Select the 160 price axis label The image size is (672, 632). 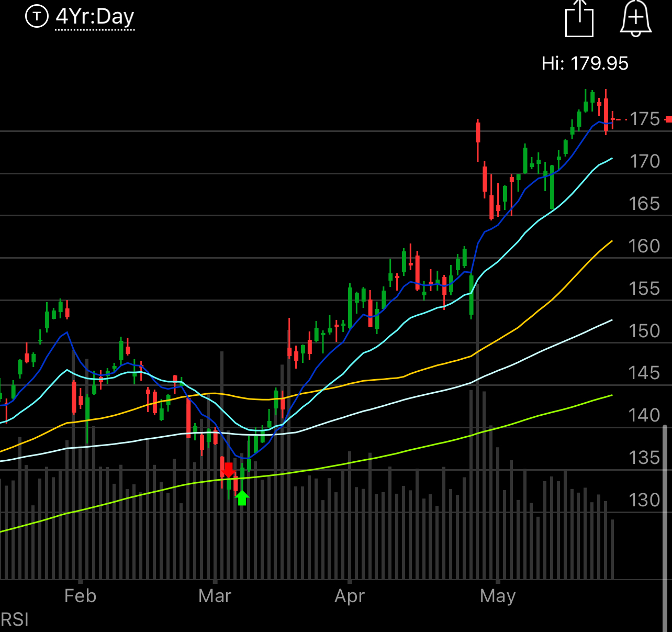pyautogui.click(x=645, y=246)
